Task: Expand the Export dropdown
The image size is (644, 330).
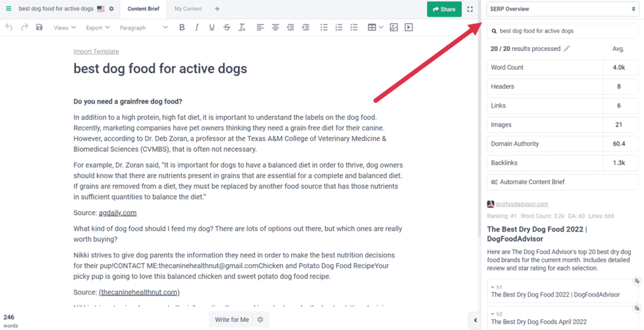Action: [97, 28]
